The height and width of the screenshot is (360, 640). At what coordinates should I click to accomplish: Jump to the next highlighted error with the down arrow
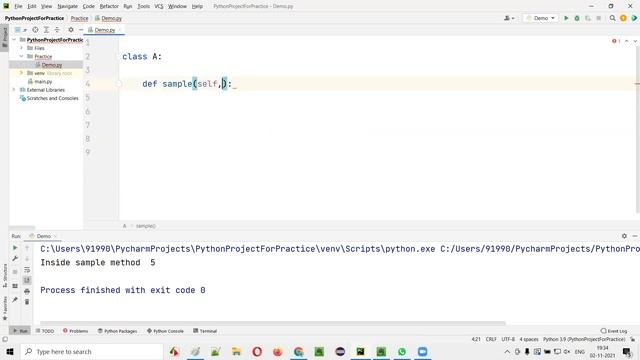click(635, 41)
